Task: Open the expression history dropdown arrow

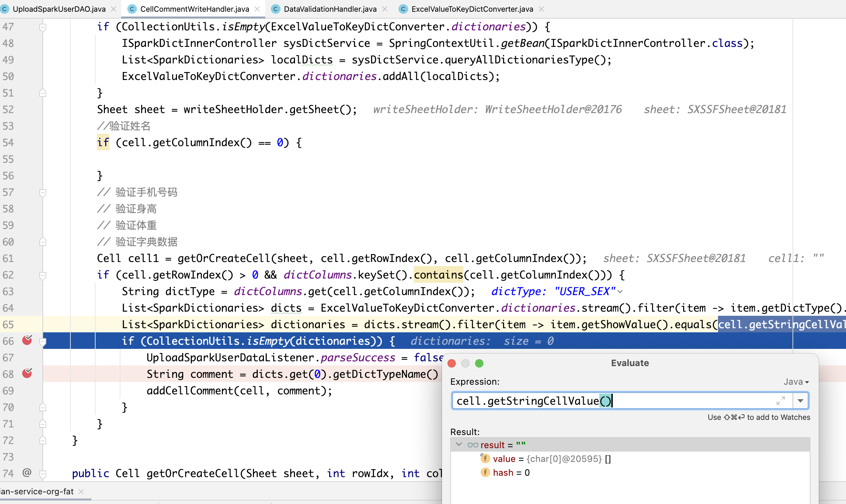Action: pyautogui.click(x=800, y=400)
